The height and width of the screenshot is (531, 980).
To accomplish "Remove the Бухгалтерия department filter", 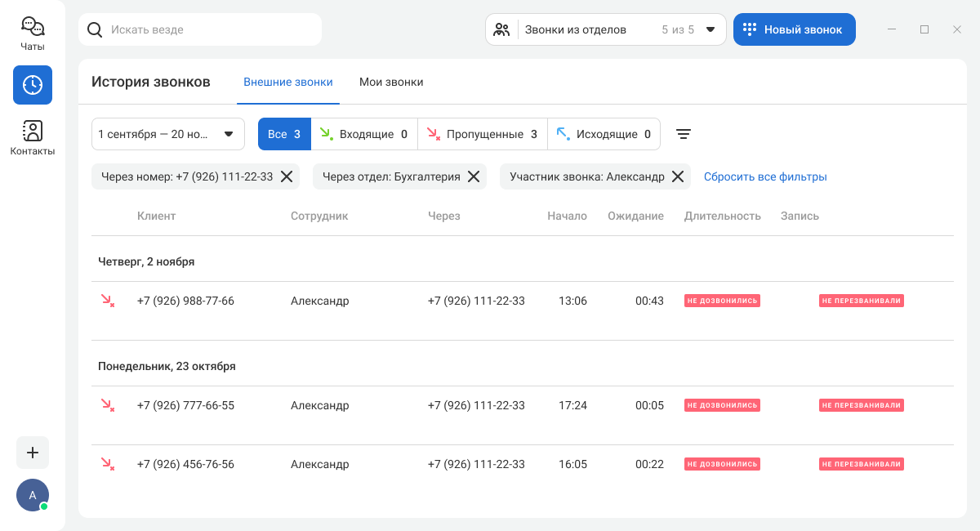I will pos(473,176).
